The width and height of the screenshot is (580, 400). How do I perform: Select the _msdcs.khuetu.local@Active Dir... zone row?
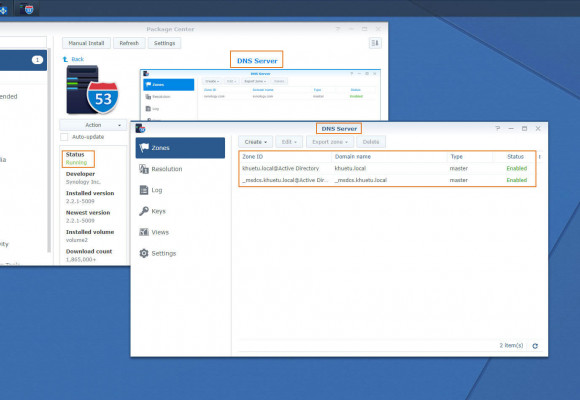tap(387, 180)
